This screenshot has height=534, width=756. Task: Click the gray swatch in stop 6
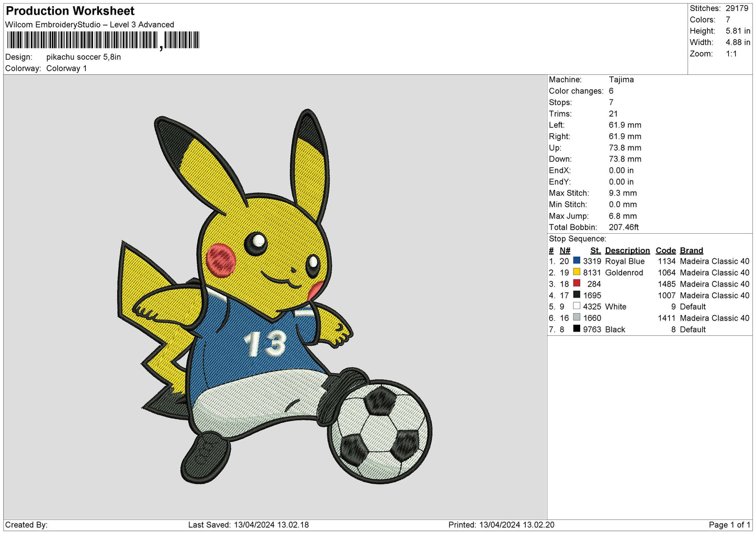pos(577,317)
